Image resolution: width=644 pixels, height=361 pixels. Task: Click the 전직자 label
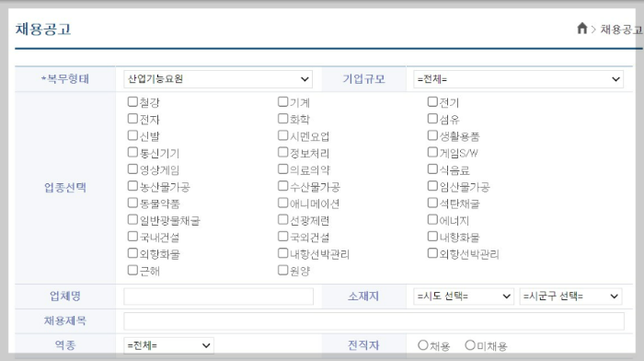[363, 345]
